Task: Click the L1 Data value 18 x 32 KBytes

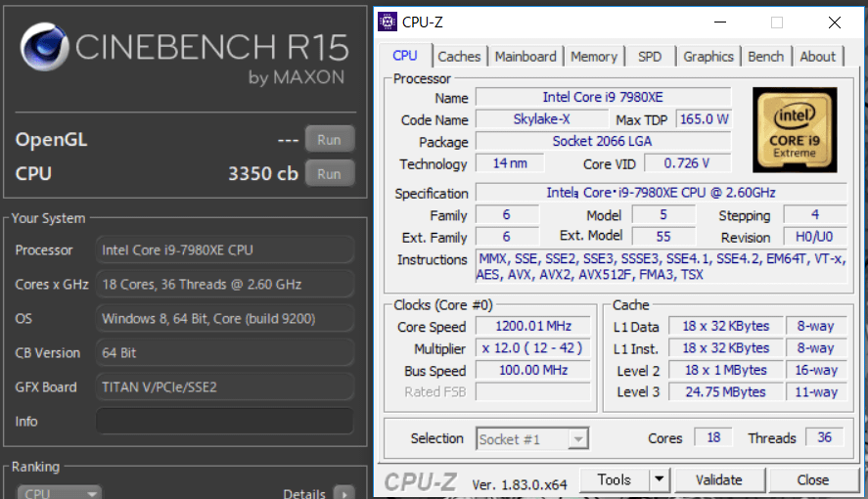Action: coord(725,326)
